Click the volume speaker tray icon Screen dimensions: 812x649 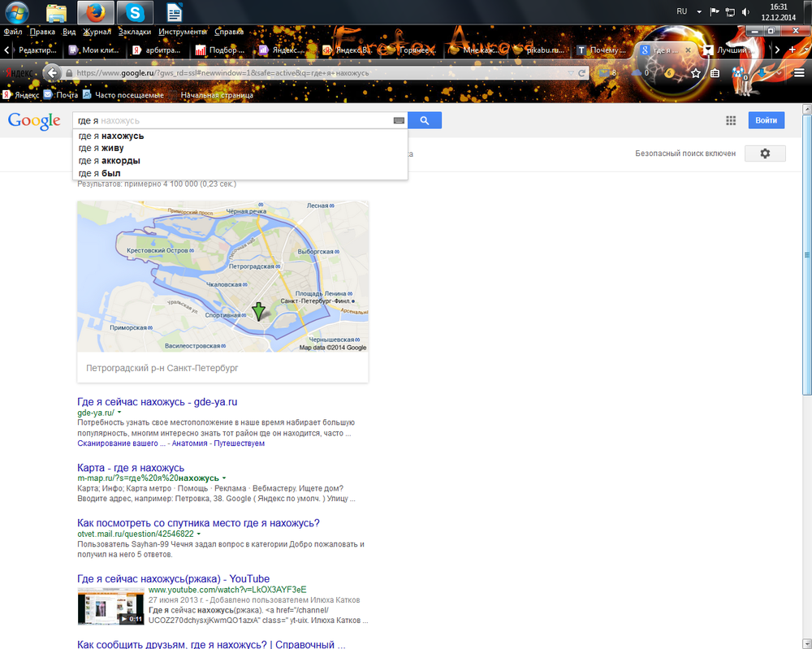point(745,11)
